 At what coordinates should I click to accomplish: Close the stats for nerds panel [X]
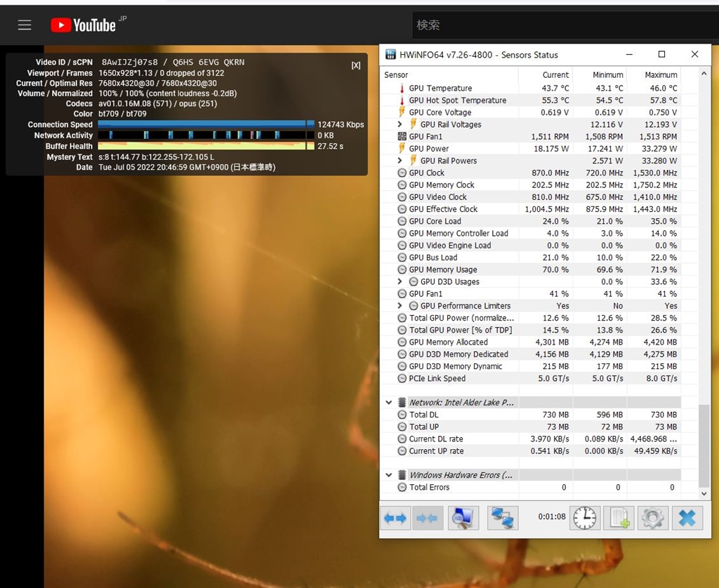click(356, 65)
